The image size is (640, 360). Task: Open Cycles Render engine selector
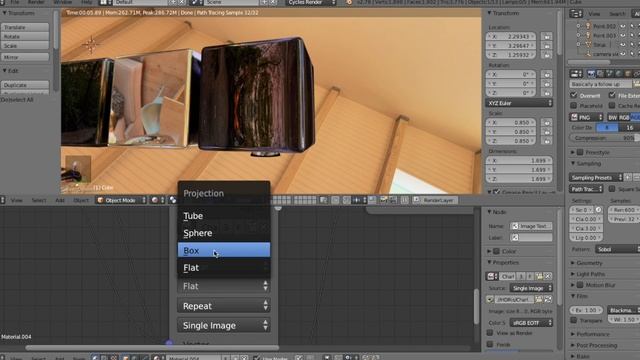pyautogui.click(x=311, y=2)
